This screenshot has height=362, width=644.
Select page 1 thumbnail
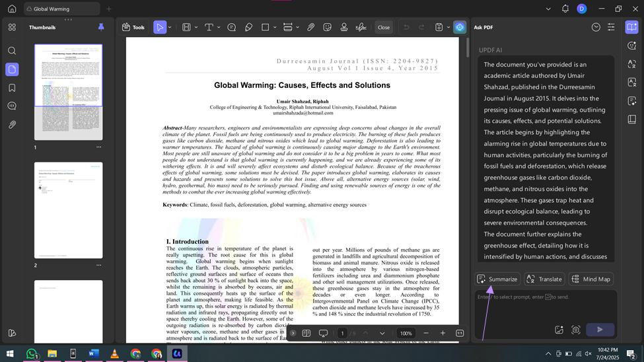click(69, 92)
